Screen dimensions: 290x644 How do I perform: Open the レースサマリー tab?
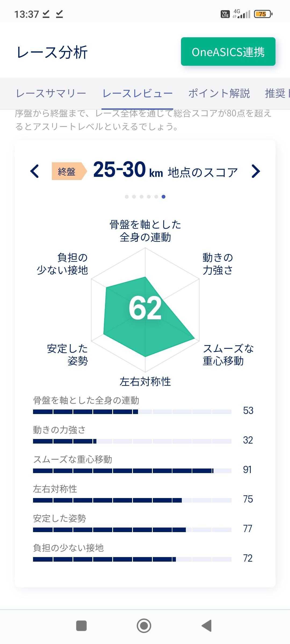(x=51, y=93)
